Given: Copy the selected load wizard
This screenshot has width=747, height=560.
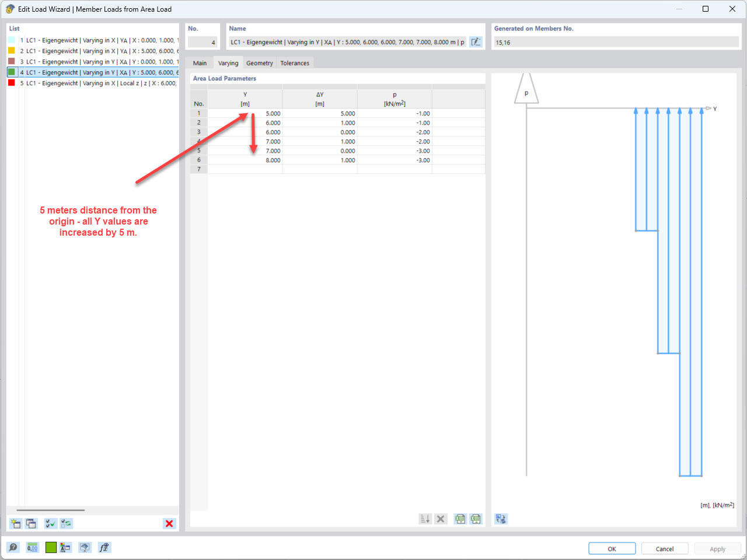Looking at the screenshot, I should pyautogui.click(x=31, y=523).
